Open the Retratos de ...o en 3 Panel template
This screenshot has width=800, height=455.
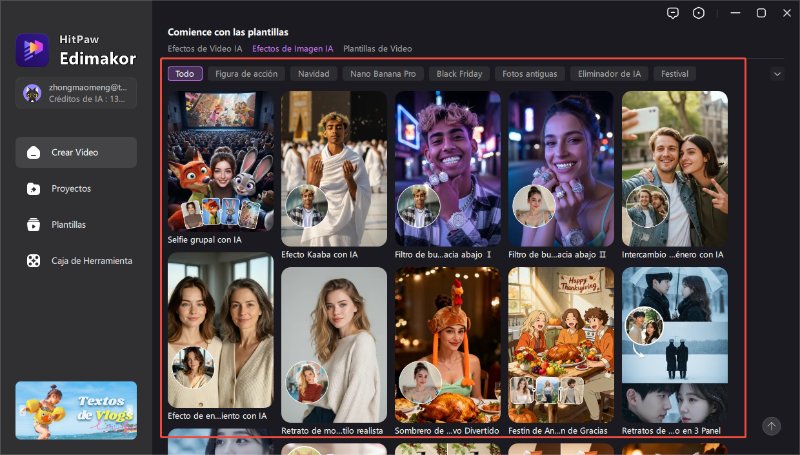[x=674, y=345]
